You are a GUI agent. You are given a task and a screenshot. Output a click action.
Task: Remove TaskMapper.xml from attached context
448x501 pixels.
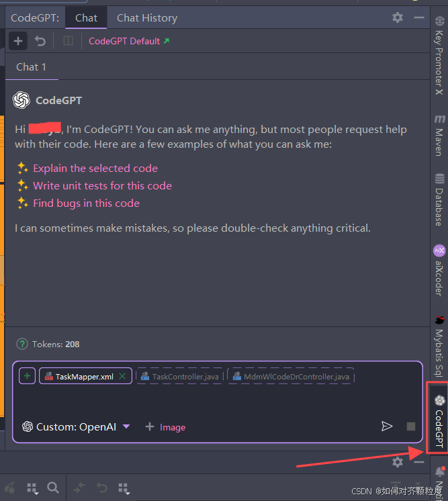[x=122, y=376]
